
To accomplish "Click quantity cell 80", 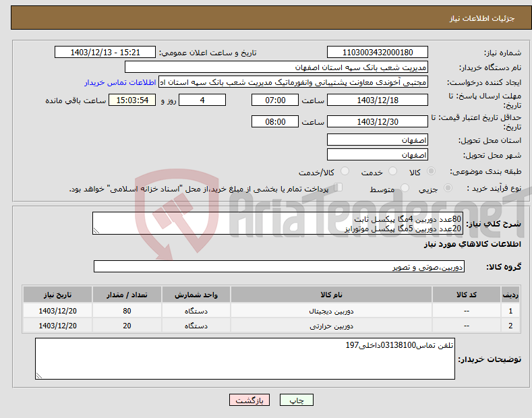I will pos(127,311).
